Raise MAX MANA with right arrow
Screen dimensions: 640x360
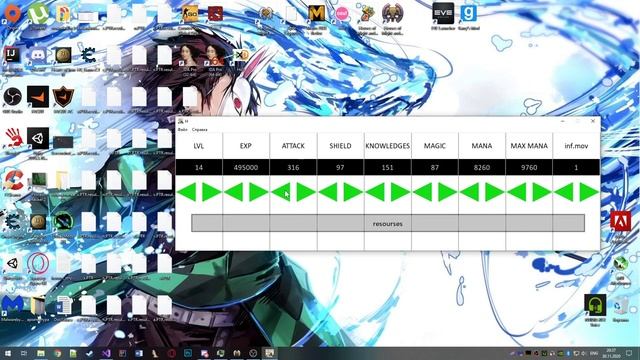(x=542, y=192)
